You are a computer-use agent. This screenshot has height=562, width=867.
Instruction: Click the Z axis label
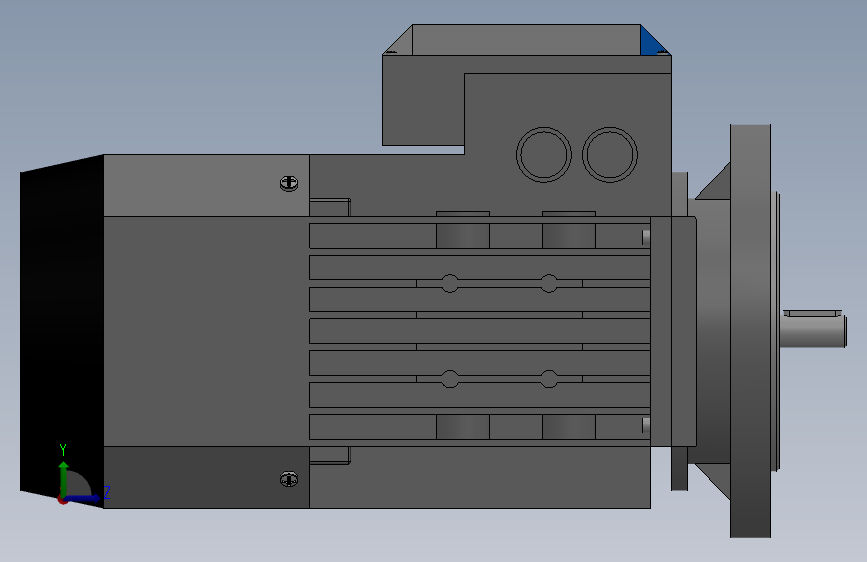tap(107, 492)
